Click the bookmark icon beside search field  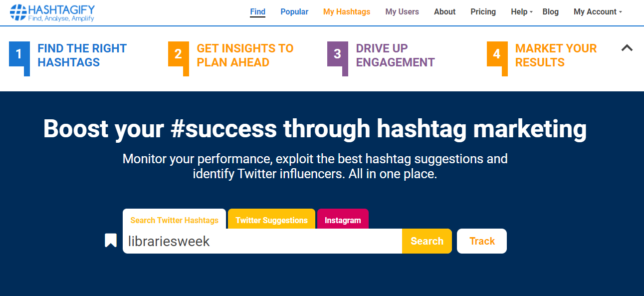111,241
